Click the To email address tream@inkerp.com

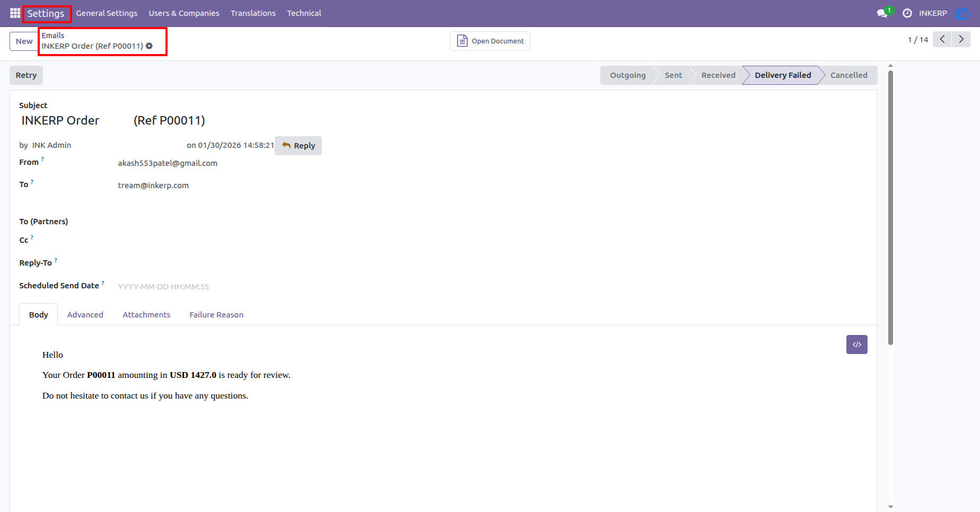pyautogui.click(x=153, y=186)
